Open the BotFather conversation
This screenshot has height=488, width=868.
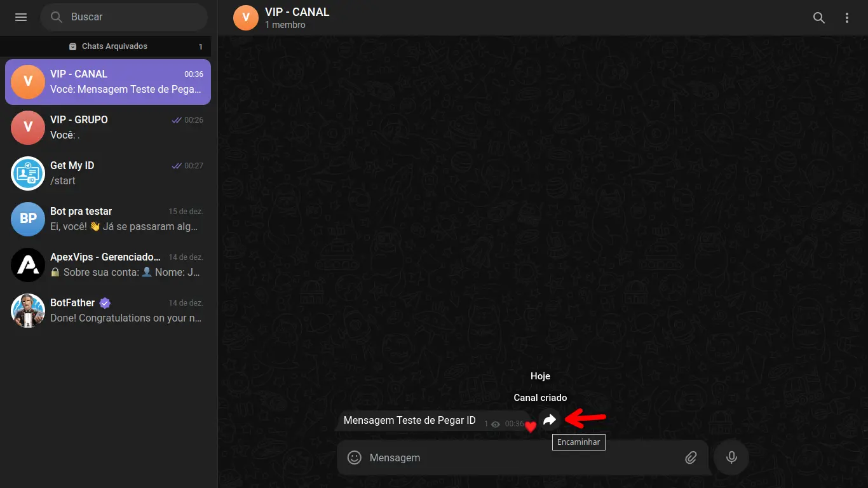tap(108, 310)
